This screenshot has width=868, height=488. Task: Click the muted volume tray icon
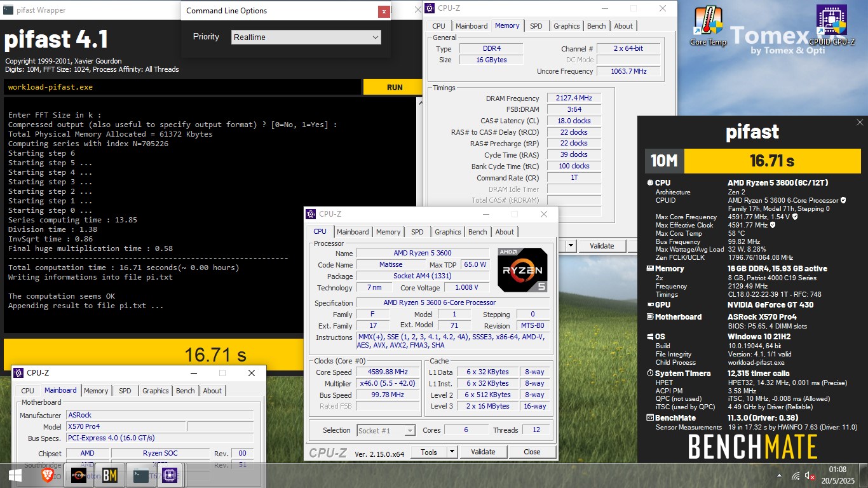coord(810,476)
